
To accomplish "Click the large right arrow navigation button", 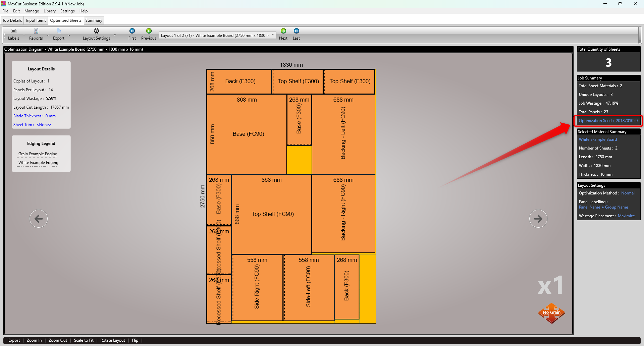I will [538, 219].
